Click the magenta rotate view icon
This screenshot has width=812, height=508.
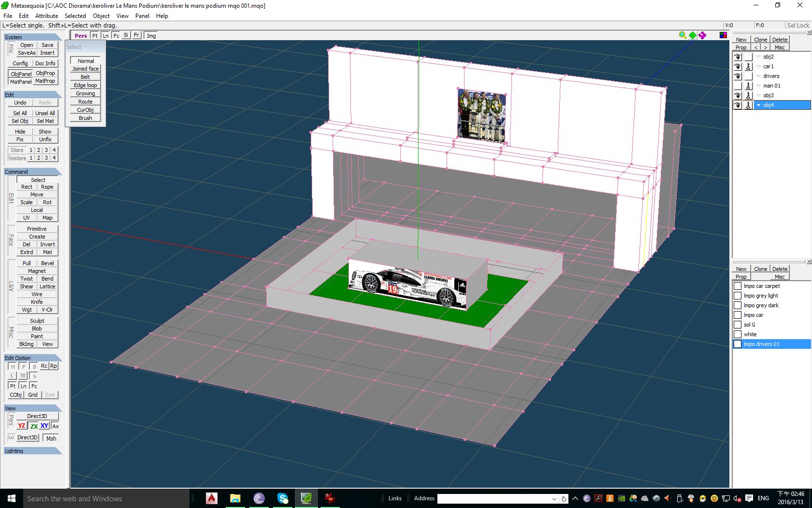[702, 35]
